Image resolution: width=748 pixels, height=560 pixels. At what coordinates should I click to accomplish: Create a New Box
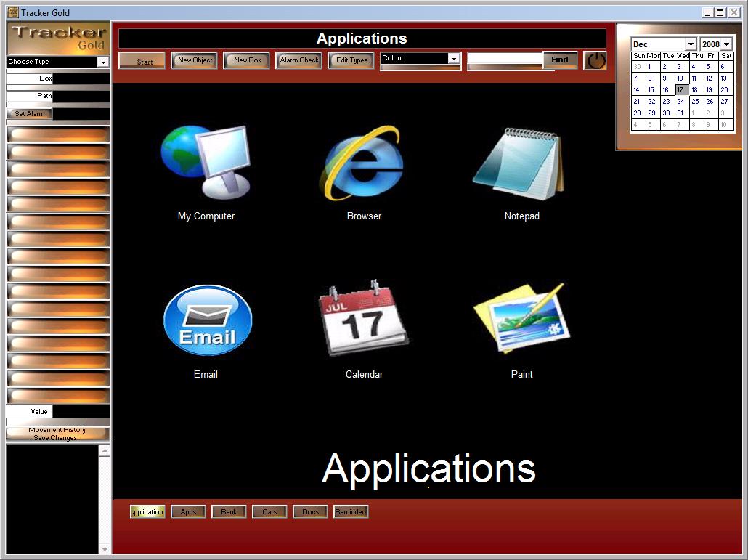coord(247,60)
